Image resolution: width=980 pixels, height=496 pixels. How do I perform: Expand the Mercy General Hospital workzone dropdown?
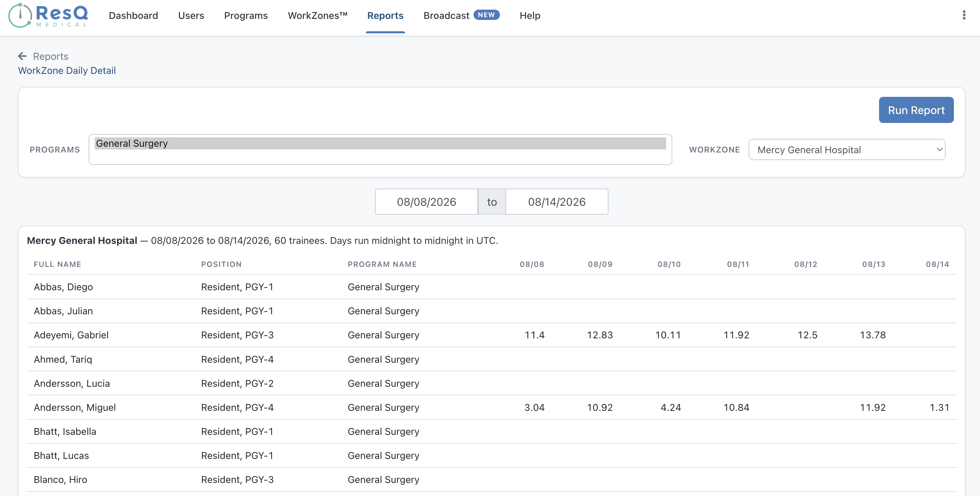pyautogui.click(x=846, y=150)
